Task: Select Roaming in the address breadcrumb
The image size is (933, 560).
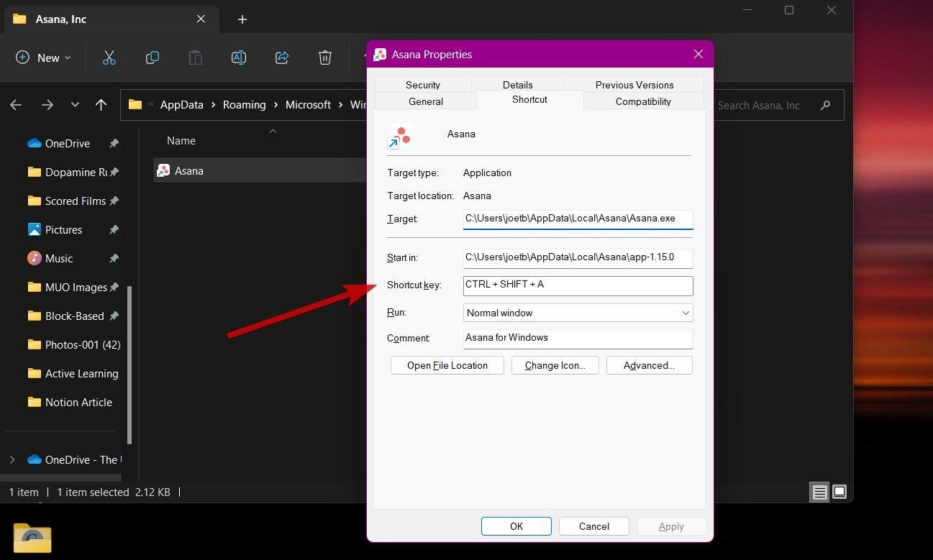Action: click(244, 105)
